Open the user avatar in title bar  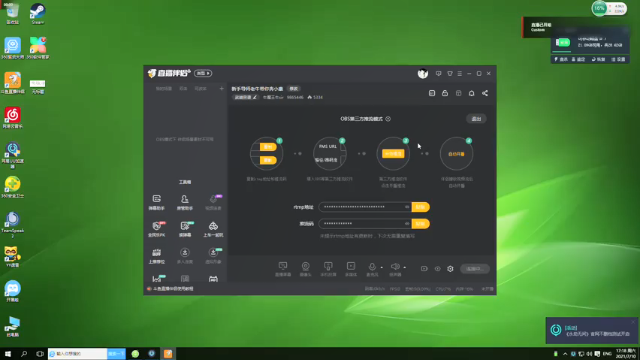tap(423, 73)
